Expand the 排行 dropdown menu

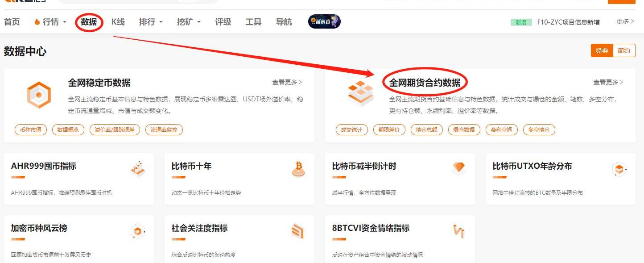151,22
